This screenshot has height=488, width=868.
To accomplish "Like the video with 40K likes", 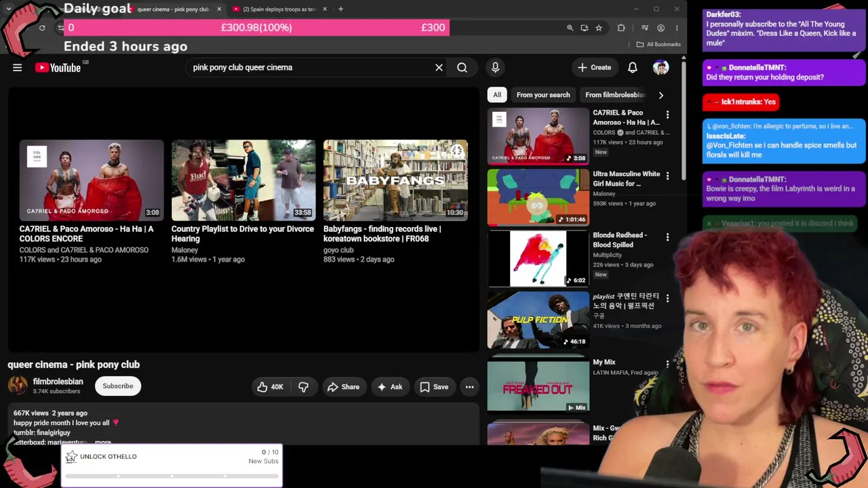I will pos(270,387).
